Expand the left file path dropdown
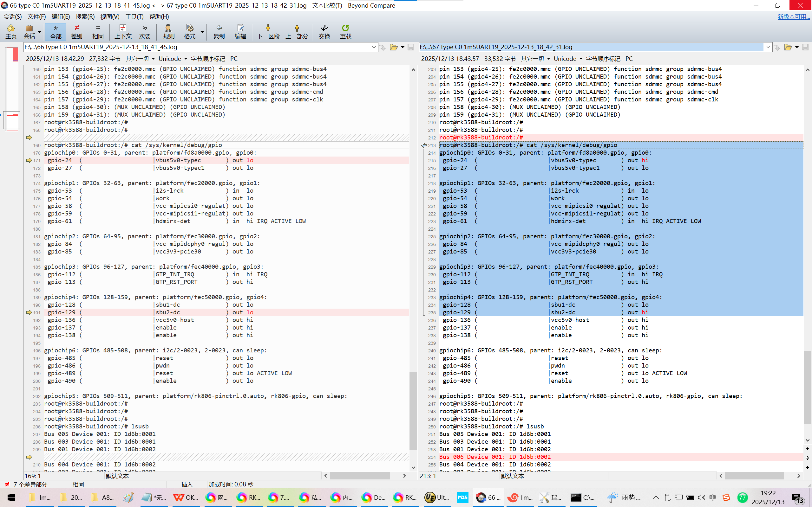Image resolution: width=812 pixels, height=507 pixels. tap(374, 47)
